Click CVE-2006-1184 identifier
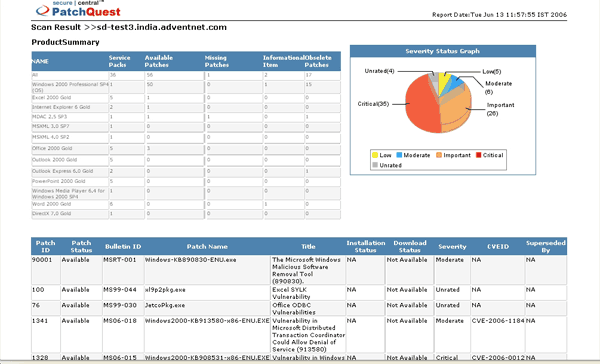The width and height of the screenshot is (600, 364). (498, 321)
